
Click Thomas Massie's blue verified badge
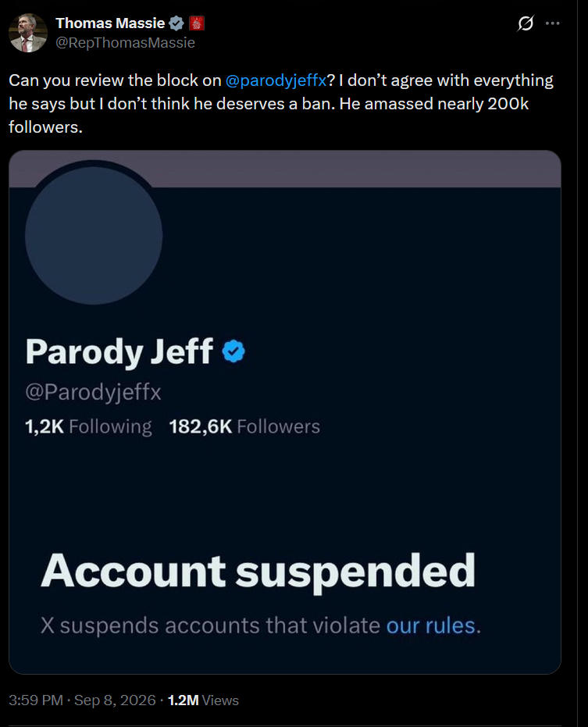click(176, 23)
